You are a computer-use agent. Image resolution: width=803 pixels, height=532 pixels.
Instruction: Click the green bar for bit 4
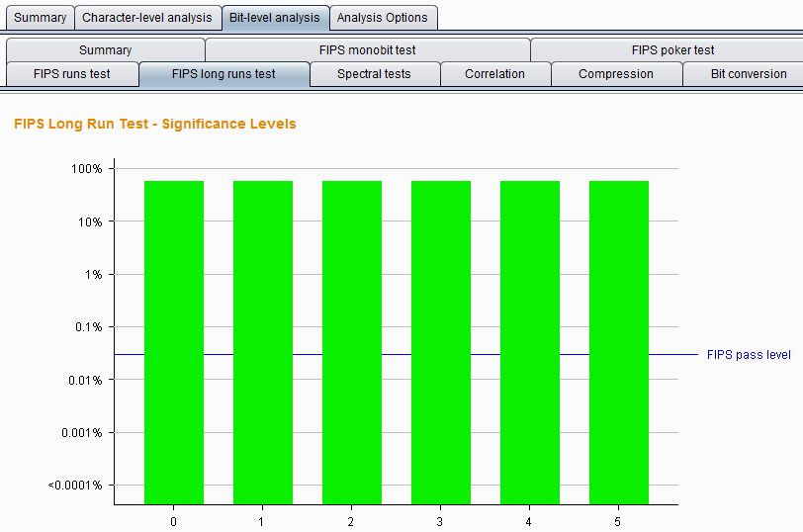tap(530, 341)
